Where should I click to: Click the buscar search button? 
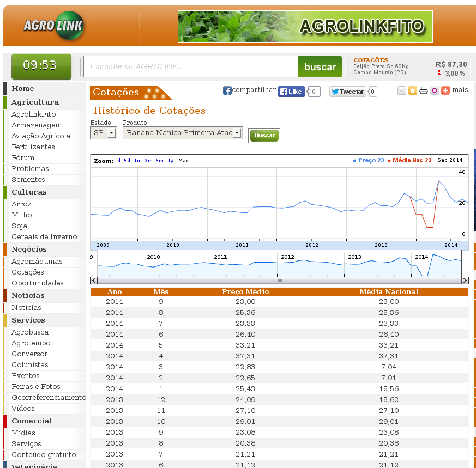click(x=320, y=67)
